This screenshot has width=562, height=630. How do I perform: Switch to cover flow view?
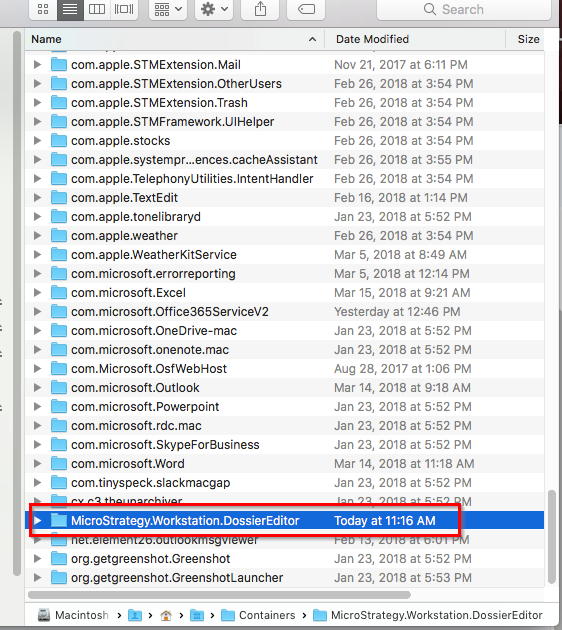(124, 9)
